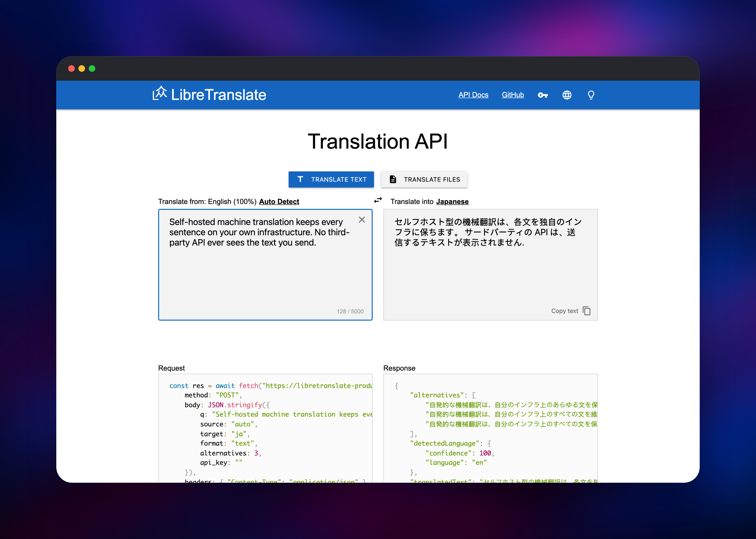This screenshot has width=756, height=539.
Task: Click the Request code block
Action: tap(265, 428)
